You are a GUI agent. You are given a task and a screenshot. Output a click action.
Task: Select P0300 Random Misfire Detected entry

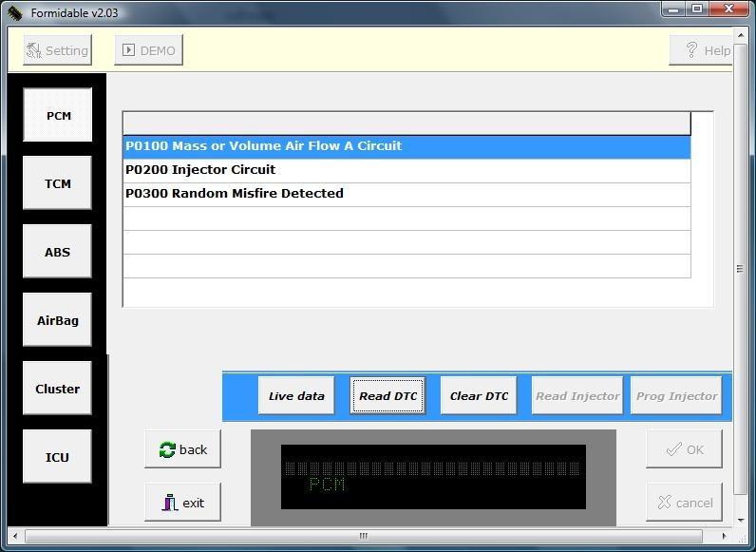click(406, 194)
